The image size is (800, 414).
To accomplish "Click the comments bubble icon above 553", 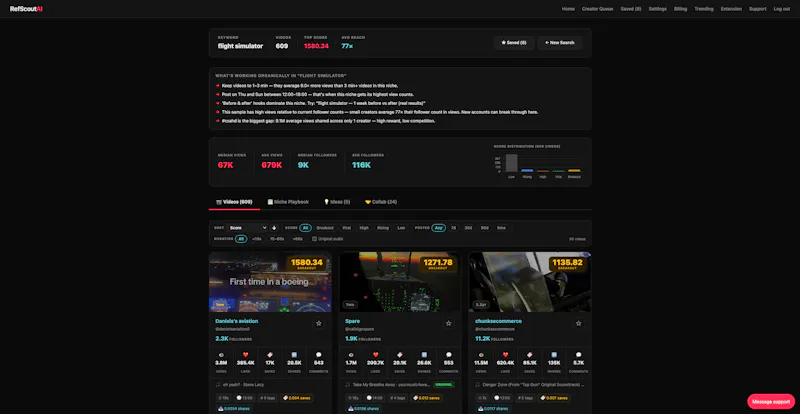I will tap(448, 355).
